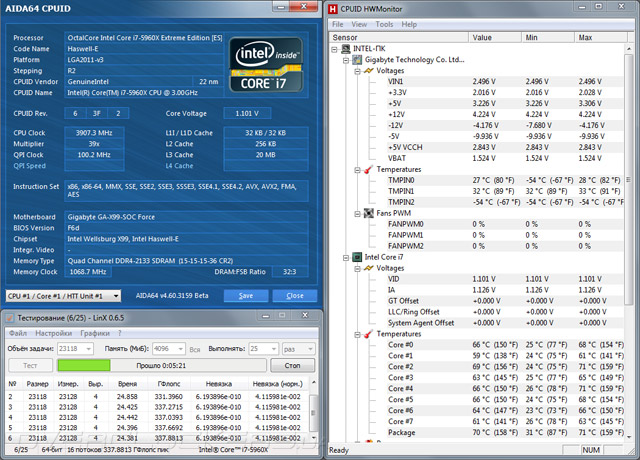Select the +12V voltage row
This screenshot has width=640, height=460.
(x=505, y=115)
